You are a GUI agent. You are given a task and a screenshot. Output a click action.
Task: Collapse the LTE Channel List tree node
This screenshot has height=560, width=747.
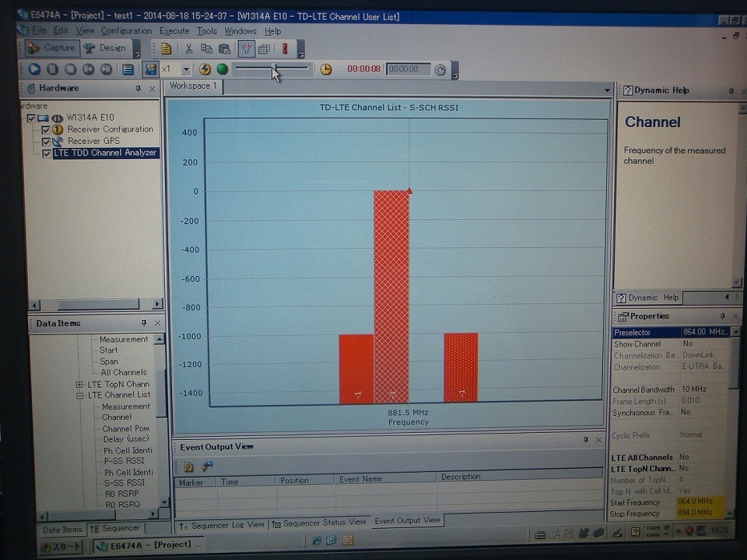tap(79, 395)
